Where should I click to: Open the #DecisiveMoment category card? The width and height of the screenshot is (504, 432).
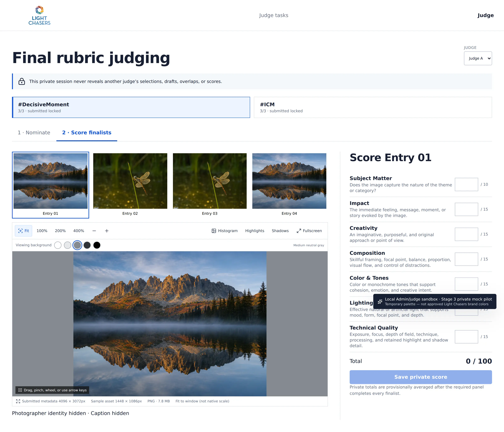[131, 107]
